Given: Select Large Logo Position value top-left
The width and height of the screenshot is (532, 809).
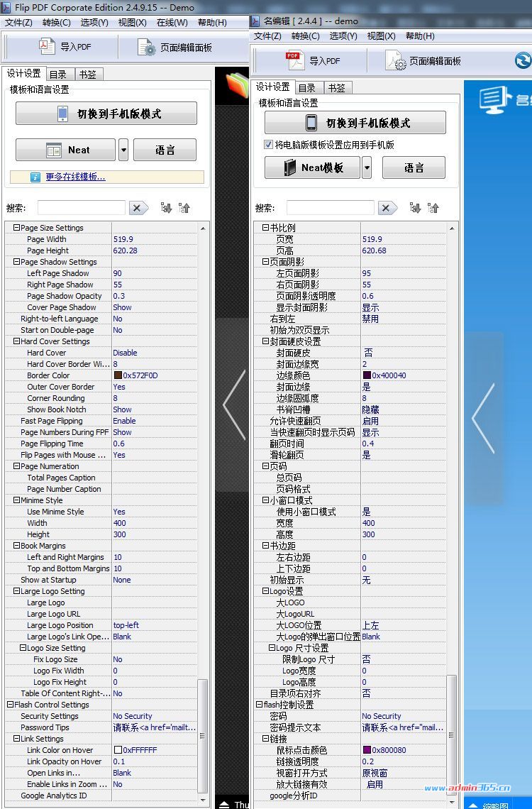Looking at the screenshot, I should point(126,624).
